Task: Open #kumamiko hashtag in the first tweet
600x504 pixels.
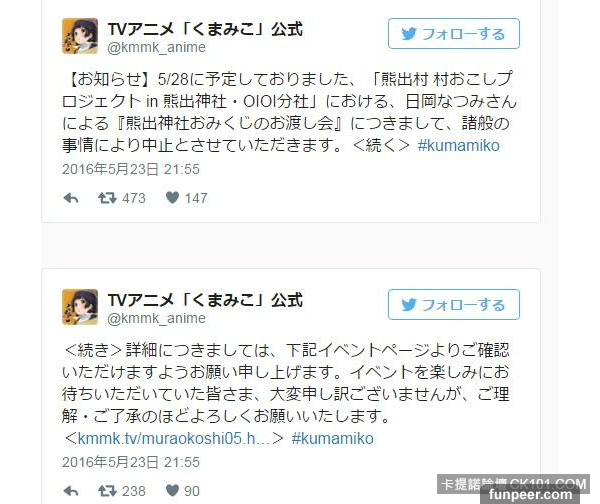Action: (458, 146)
